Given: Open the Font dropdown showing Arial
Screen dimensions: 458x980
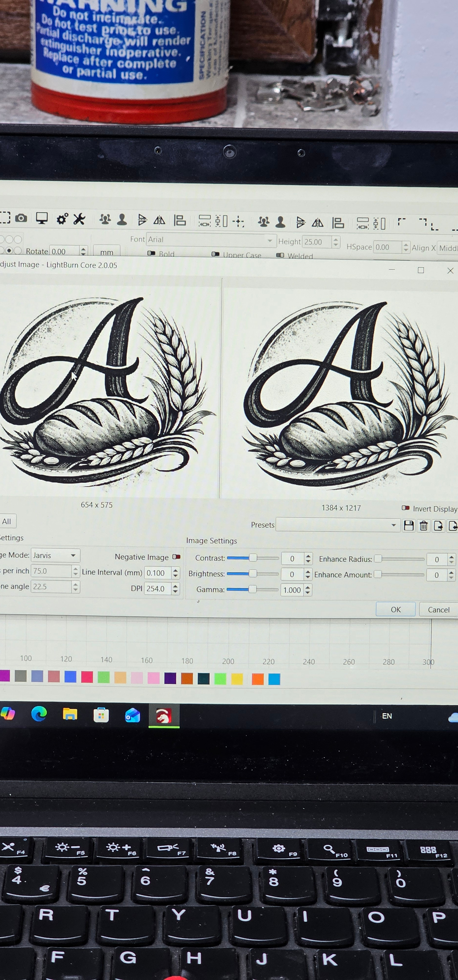Looking at the screenshot, I should pyautogui.click(x=211, y=240).
